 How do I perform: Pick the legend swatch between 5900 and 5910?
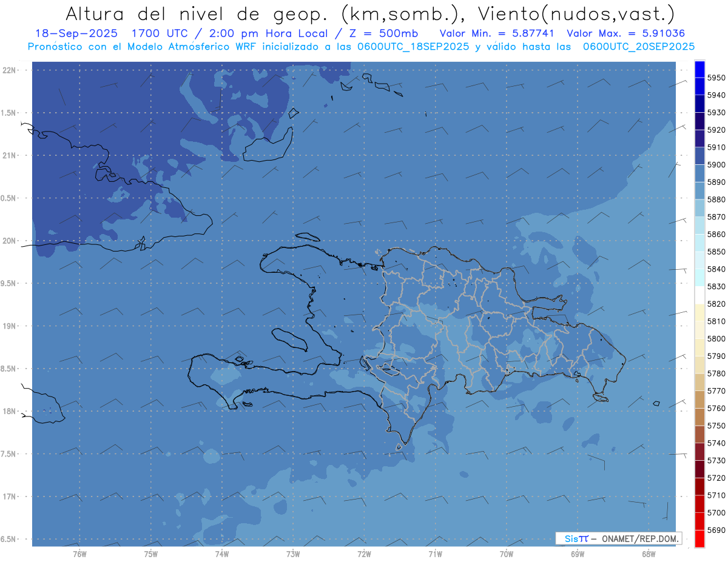[699, 156]
